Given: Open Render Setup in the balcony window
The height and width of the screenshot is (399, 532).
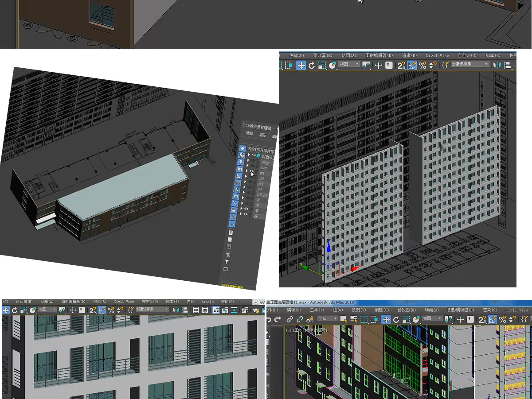Looking at the screenshot, I should 255,310.
